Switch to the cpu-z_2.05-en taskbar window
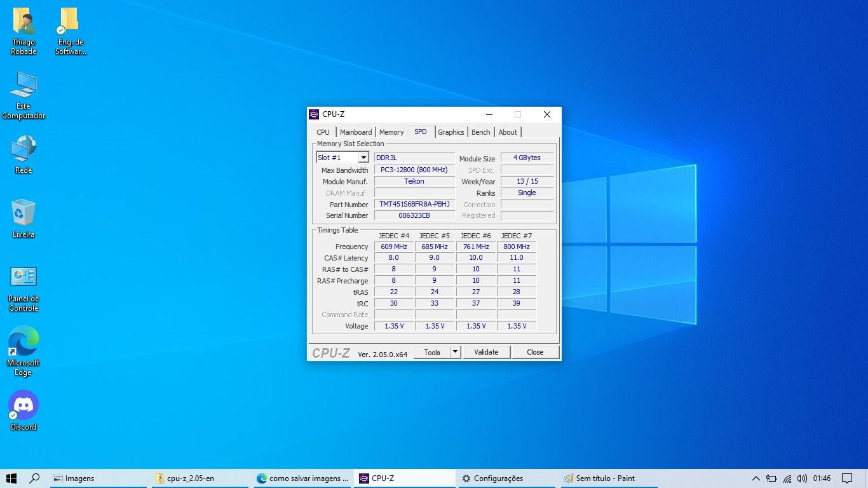 [200, 478]
